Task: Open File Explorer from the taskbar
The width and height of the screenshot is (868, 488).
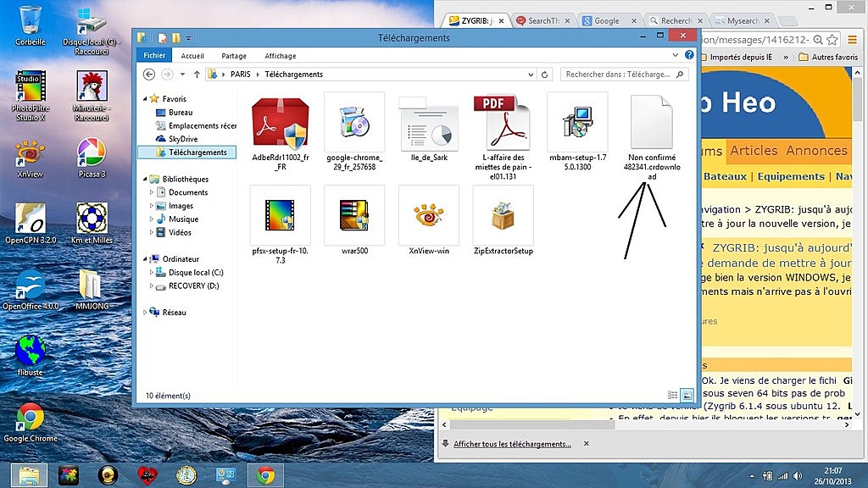Action: pos(30,474)
